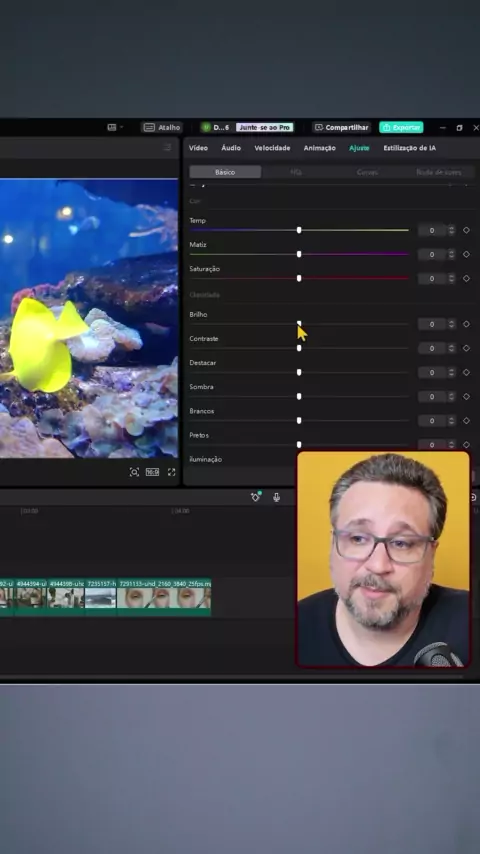This screenshot has width=480, height=854.
Task: Select the 7291133 clip in timeline
Action: pyautogui.click(x=164, y=596)
